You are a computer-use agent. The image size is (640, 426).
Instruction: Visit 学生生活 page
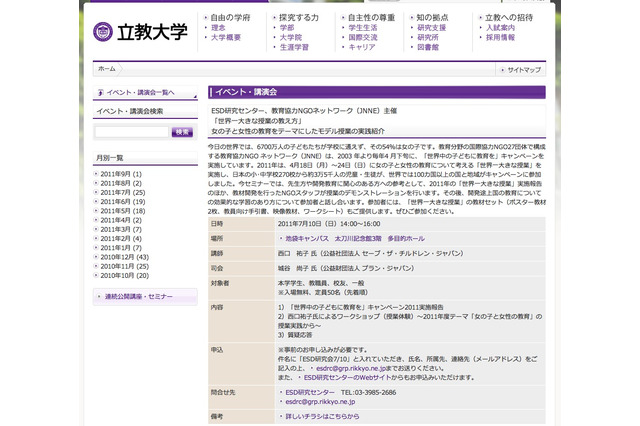[363, 28]
